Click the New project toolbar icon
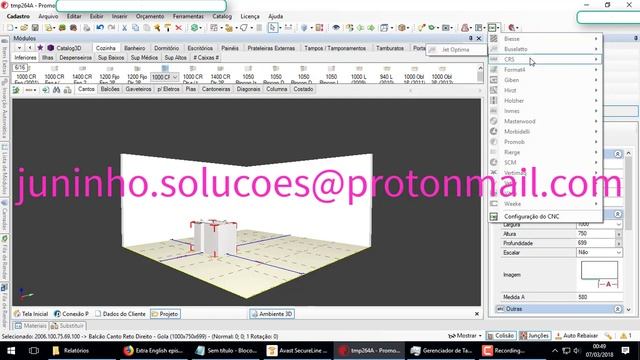 [x=10, y=28]
